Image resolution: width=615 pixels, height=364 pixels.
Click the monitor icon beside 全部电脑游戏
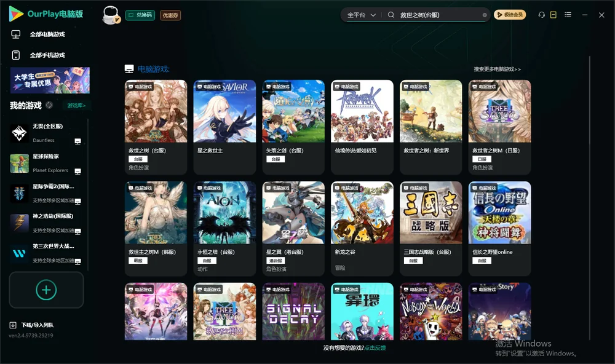pyautogui.click(x=16, y=34)
